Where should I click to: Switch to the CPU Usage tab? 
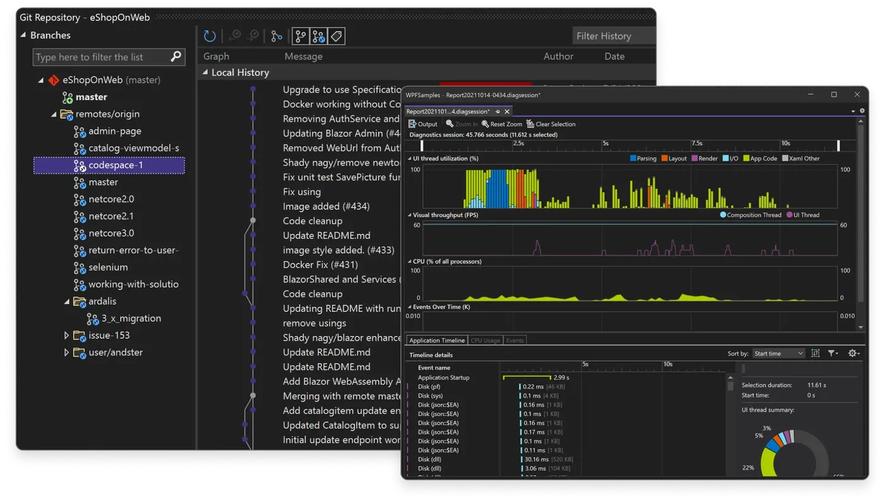[x=485, y=340]
